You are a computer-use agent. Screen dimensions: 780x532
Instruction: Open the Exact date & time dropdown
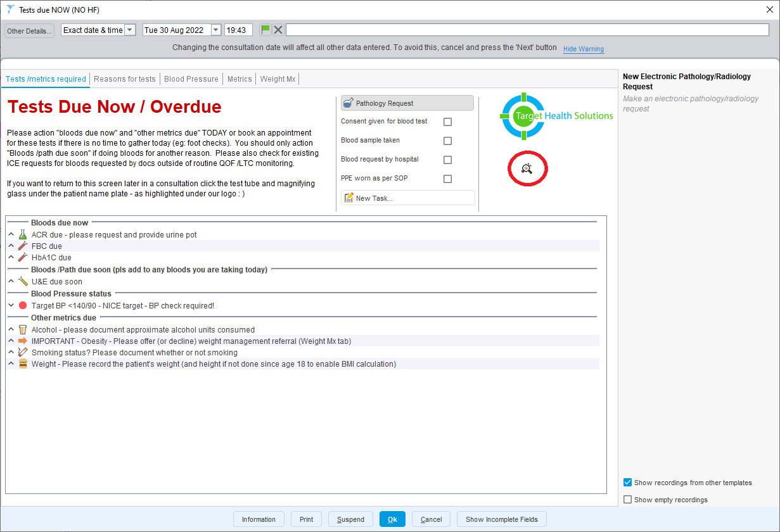tap(130, 30)
